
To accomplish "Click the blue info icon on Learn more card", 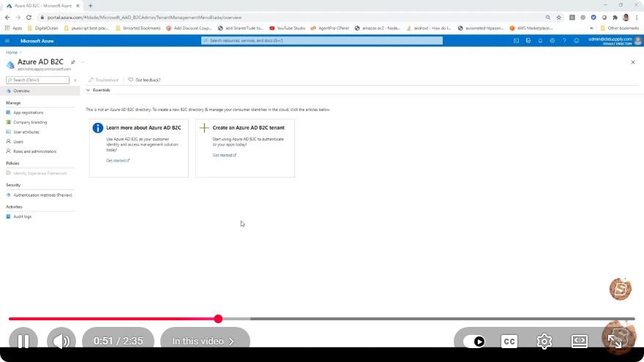I will 98,128.
